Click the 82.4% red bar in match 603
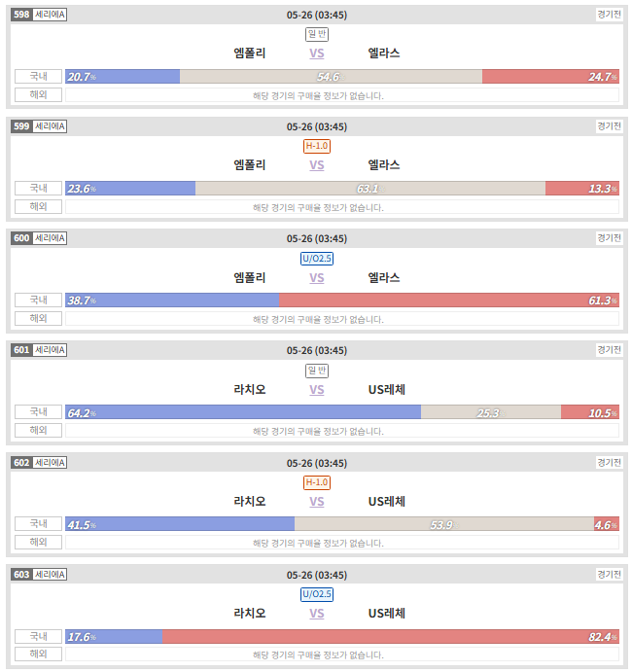The width and height of the screenshot is (632, 672). 391,636
